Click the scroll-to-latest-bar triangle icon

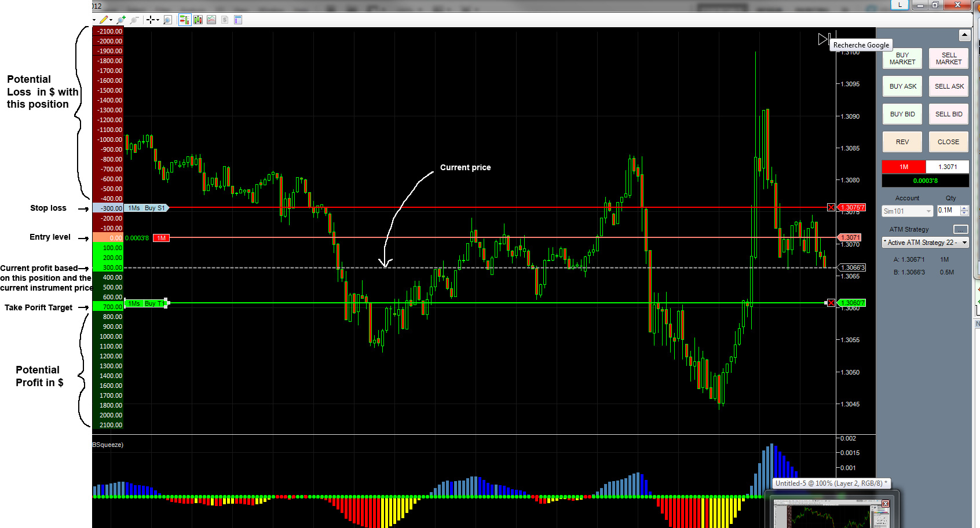[x=824, y=39]
